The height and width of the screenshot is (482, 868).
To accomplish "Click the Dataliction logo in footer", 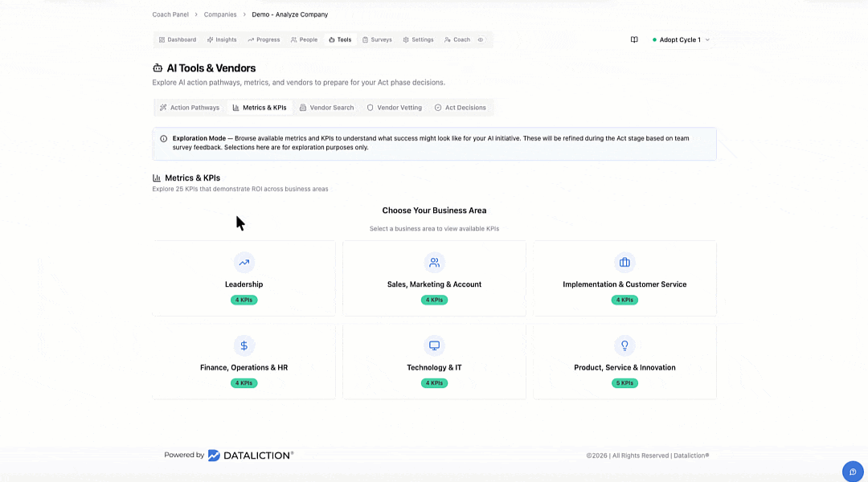I will (x=250, y=455).
